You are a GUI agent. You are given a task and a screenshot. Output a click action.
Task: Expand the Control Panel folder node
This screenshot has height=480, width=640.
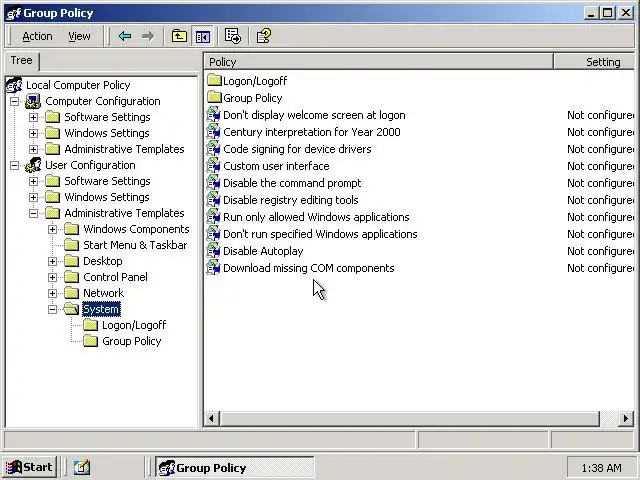53,277
